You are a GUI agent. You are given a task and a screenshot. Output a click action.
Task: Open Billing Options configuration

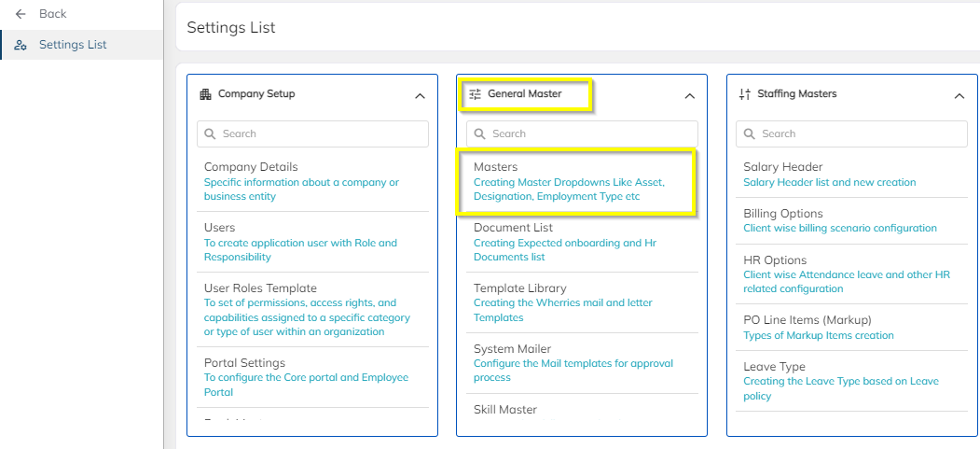(x=782, y=214)
